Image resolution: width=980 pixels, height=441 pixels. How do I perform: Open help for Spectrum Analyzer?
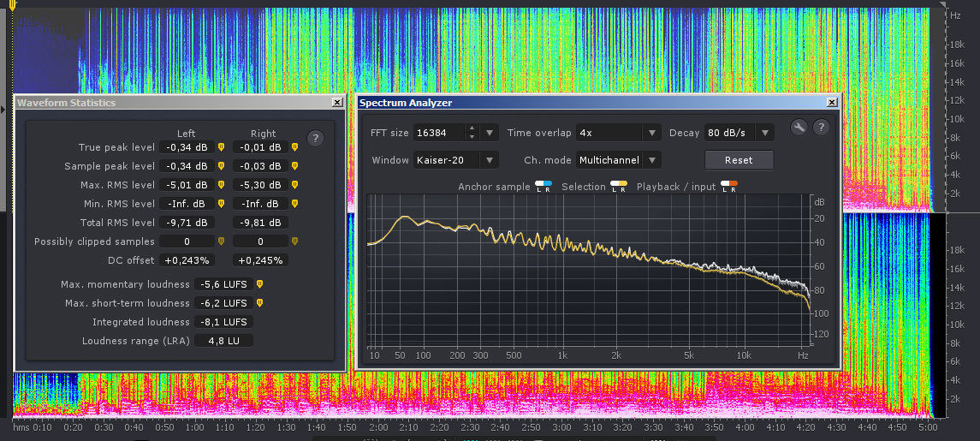821,127
